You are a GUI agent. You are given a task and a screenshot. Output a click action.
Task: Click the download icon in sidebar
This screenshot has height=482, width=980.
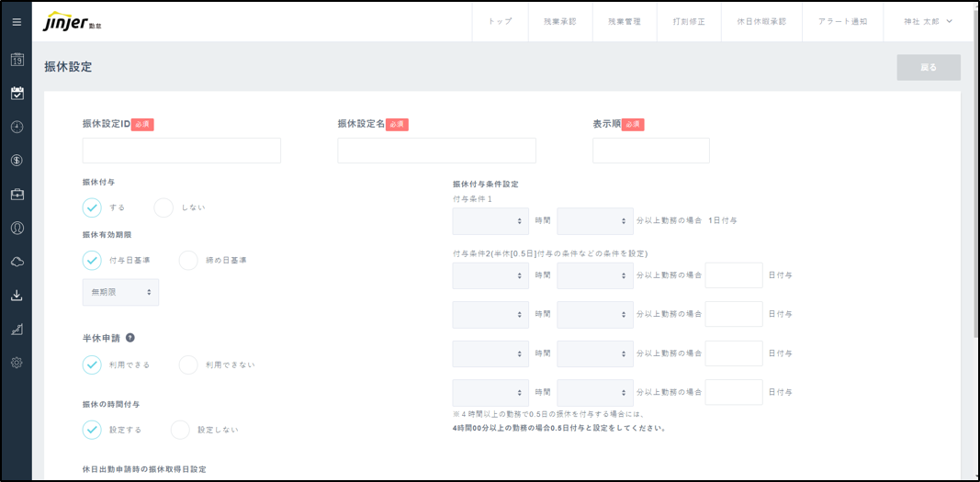click(17, 296)
